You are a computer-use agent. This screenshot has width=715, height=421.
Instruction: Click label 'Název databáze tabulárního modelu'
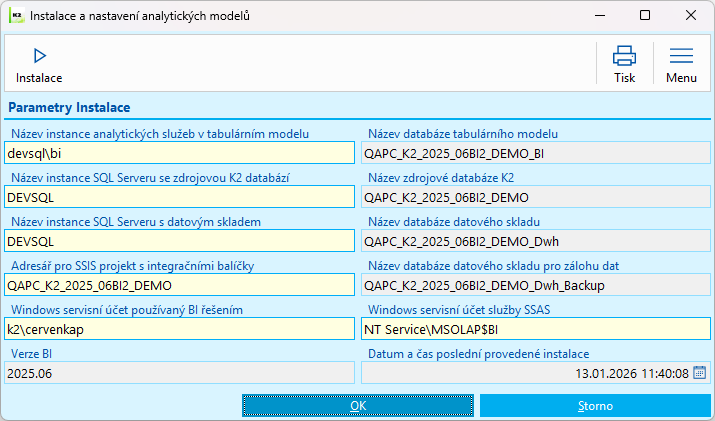coord(463,134)
